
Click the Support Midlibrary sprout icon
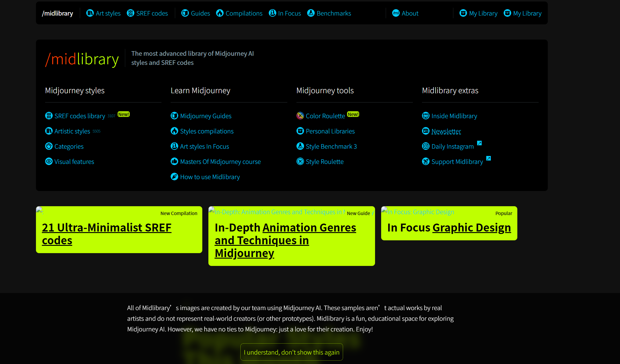[426, 161]
